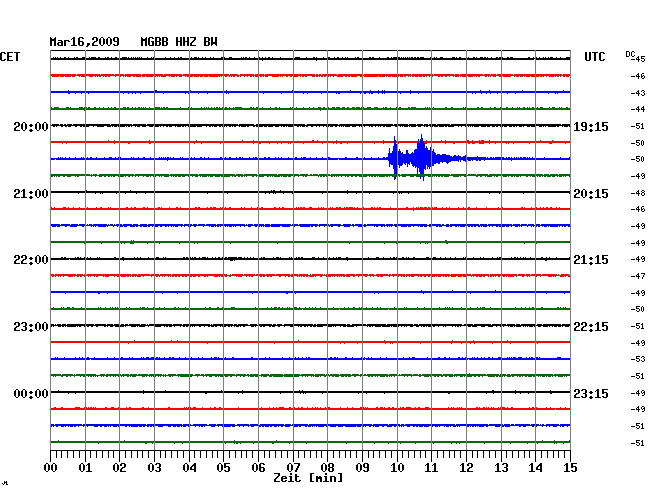
Task: Select the 00:00 CET time label
Action: click(31, 393)
